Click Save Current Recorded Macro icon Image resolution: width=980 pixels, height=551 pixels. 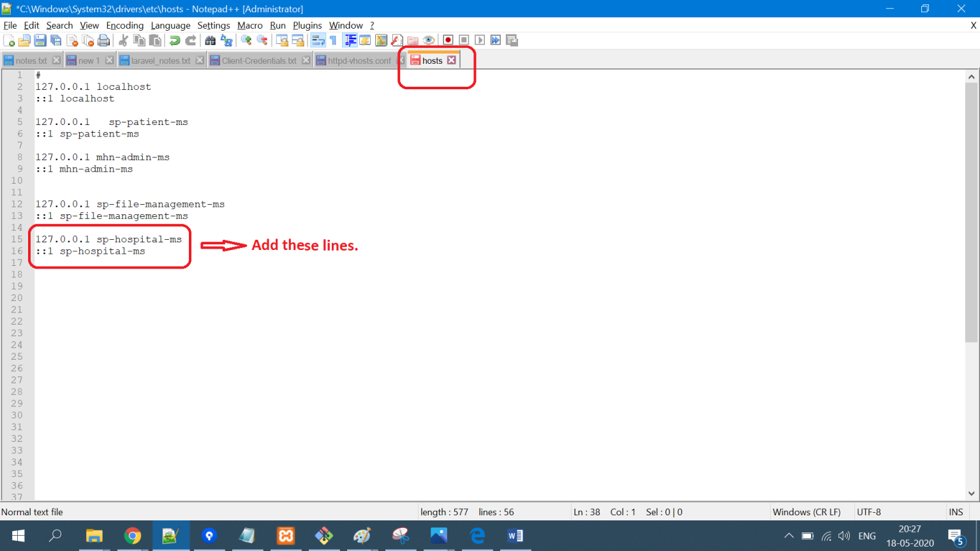[512, 40]
